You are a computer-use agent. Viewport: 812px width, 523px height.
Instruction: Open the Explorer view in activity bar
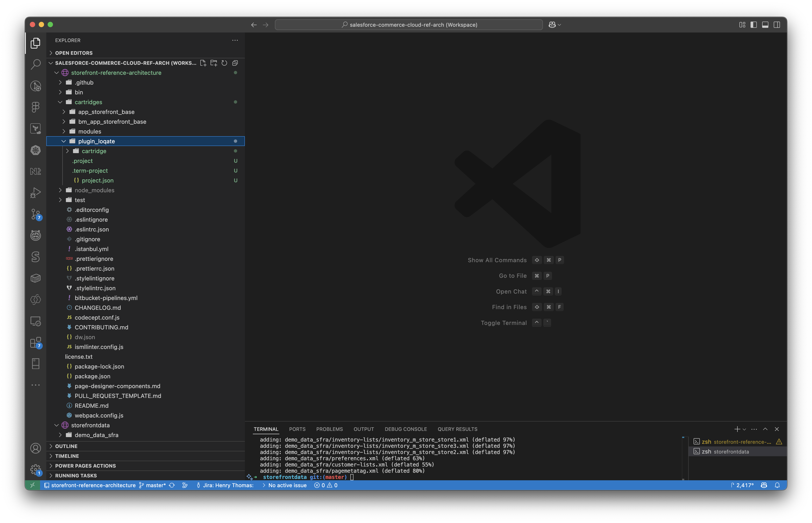point(35,43)
